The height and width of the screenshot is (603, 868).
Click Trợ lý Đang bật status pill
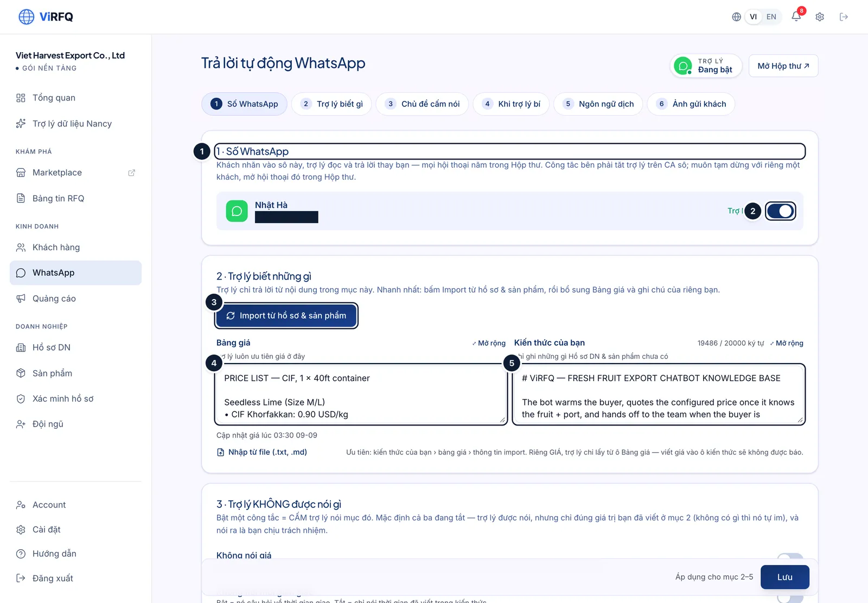pos(706,66)
